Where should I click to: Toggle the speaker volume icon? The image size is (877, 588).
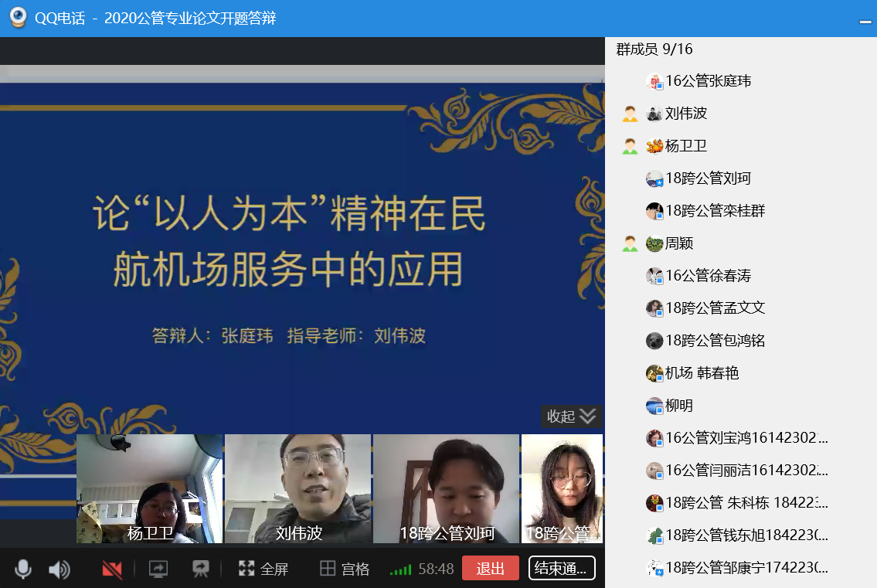pos(59,569)
